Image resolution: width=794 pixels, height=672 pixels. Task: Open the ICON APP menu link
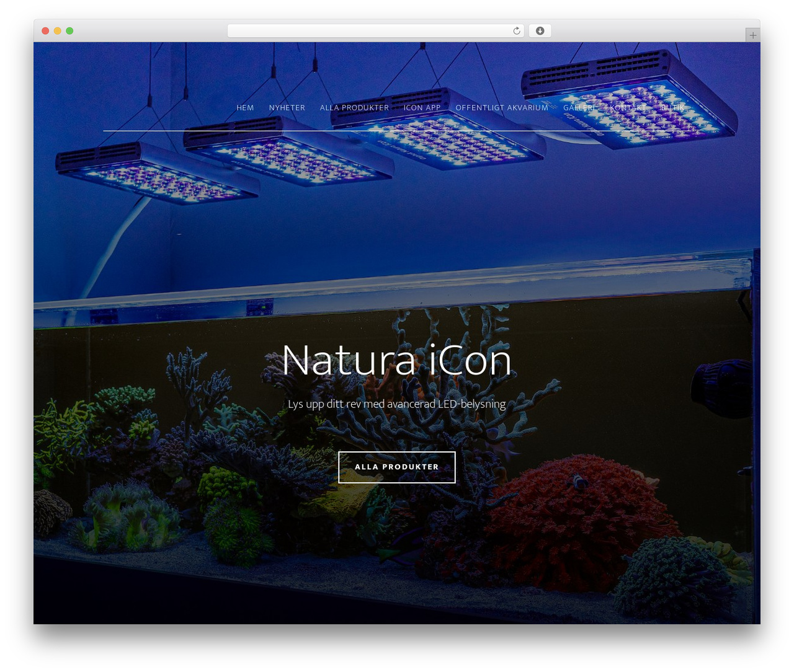(422, 108)
